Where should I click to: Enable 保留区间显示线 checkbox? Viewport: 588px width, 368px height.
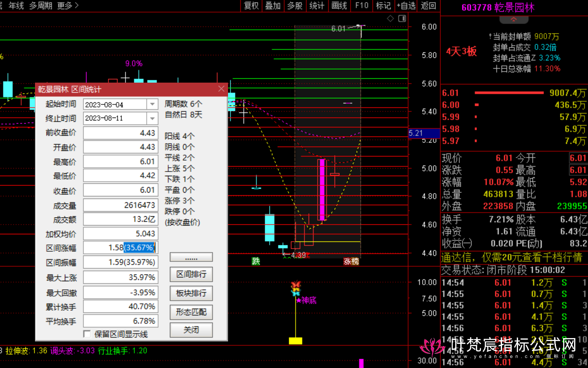pos(87,334)
